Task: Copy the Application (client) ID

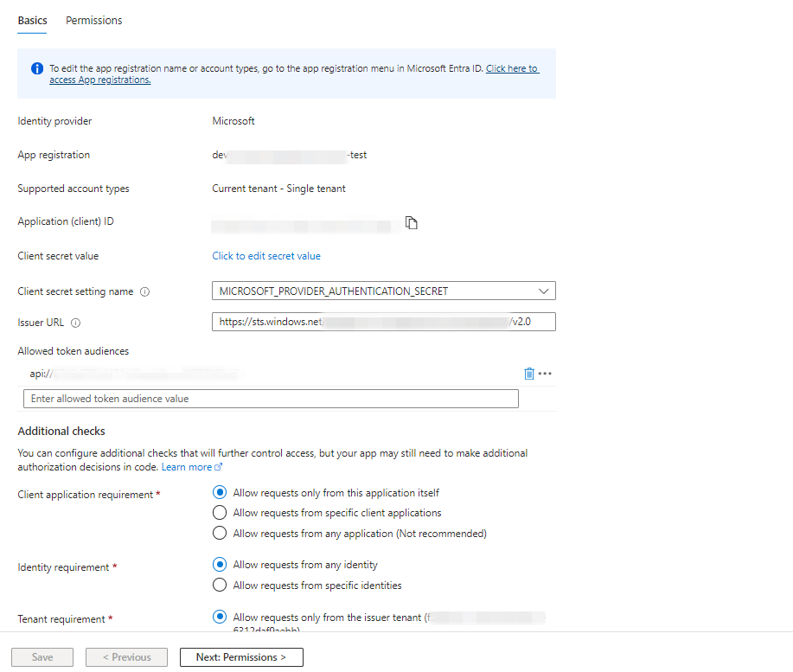Action: [412, 223]
